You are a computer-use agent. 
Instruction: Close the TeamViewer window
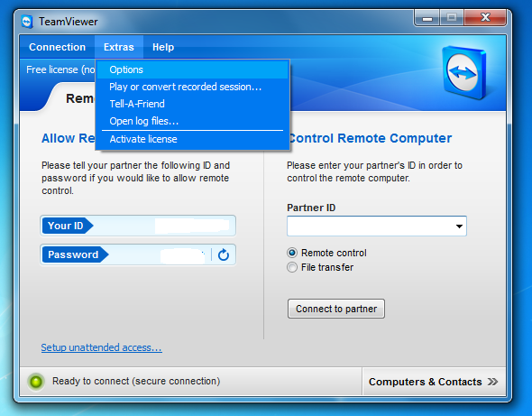pyautogui.click(x=485, y=18)
